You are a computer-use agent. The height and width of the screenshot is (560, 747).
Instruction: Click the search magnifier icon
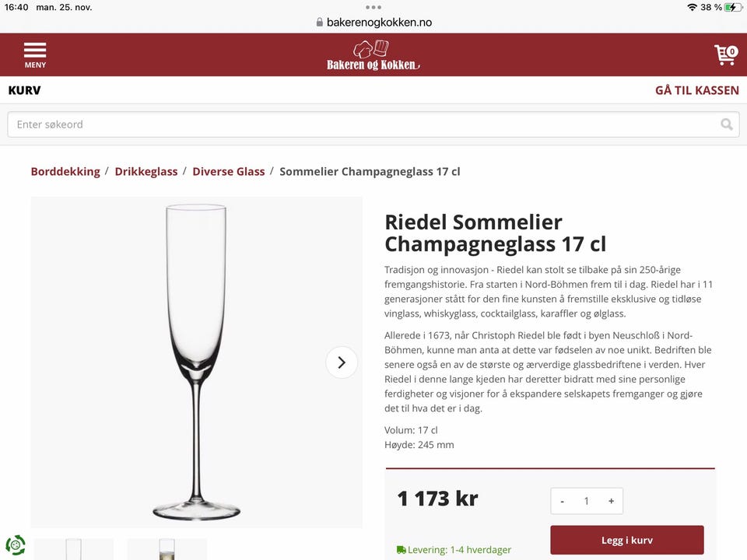[727, 124]
